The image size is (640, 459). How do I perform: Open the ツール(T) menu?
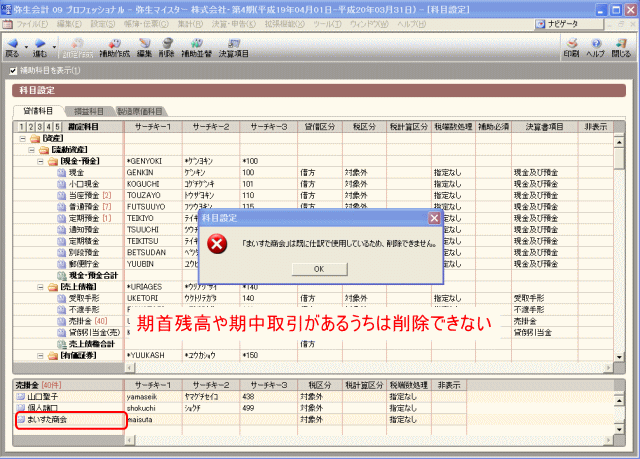click(327, 24)
